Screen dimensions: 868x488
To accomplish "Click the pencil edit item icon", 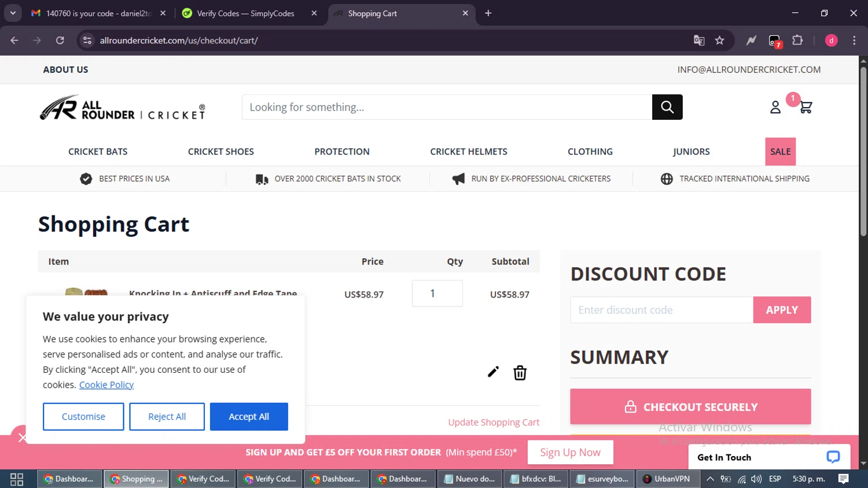I will (493, 372).
